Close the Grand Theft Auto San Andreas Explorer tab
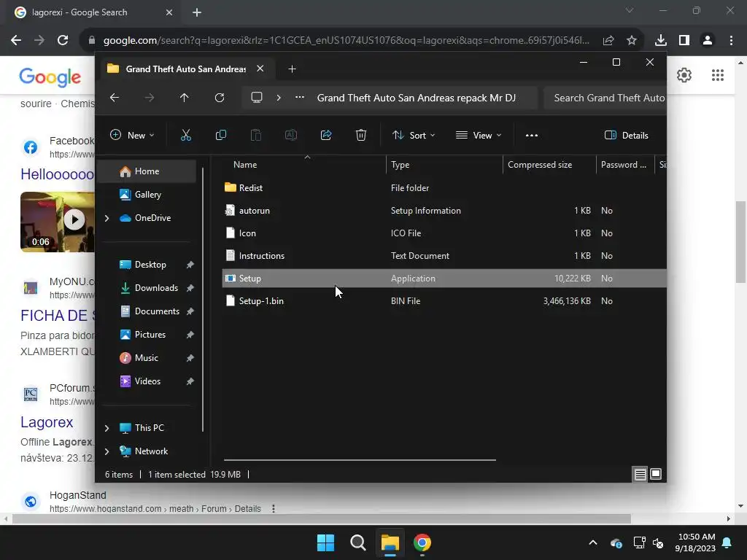 tap(260, 69)
